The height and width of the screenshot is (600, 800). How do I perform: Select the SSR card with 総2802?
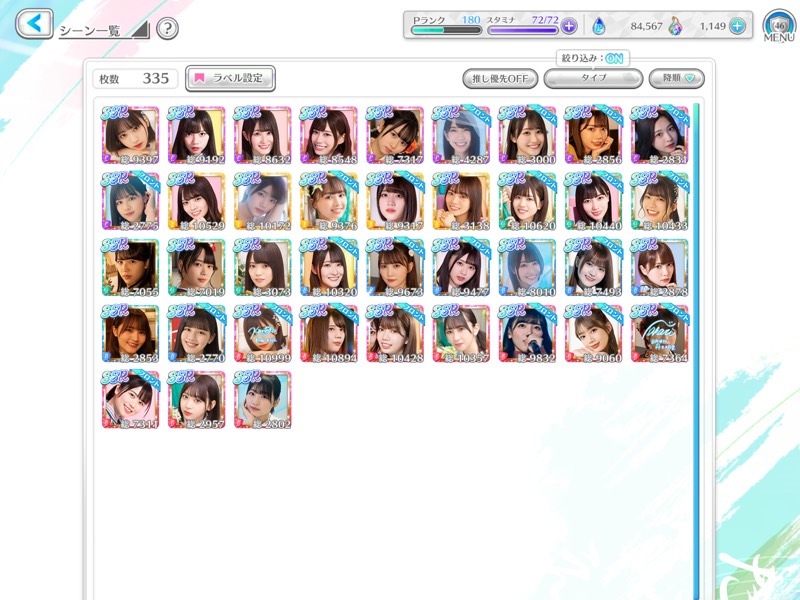click(262, 399)
